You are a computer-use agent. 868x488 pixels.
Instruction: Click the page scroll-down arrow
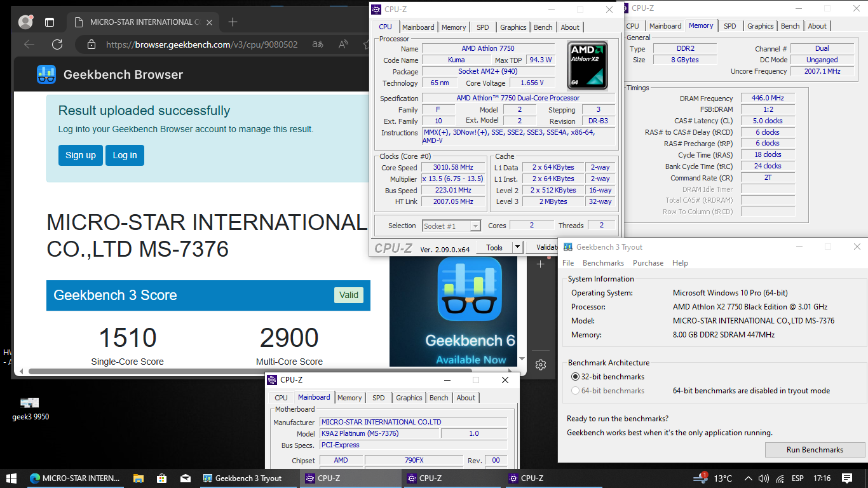pos(522,359)
